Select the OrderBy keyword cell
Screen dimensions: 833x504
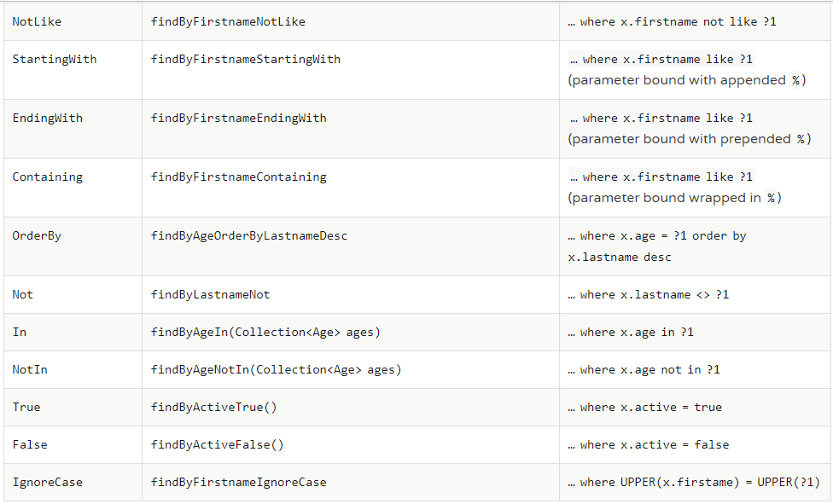(x=73, y=247)
